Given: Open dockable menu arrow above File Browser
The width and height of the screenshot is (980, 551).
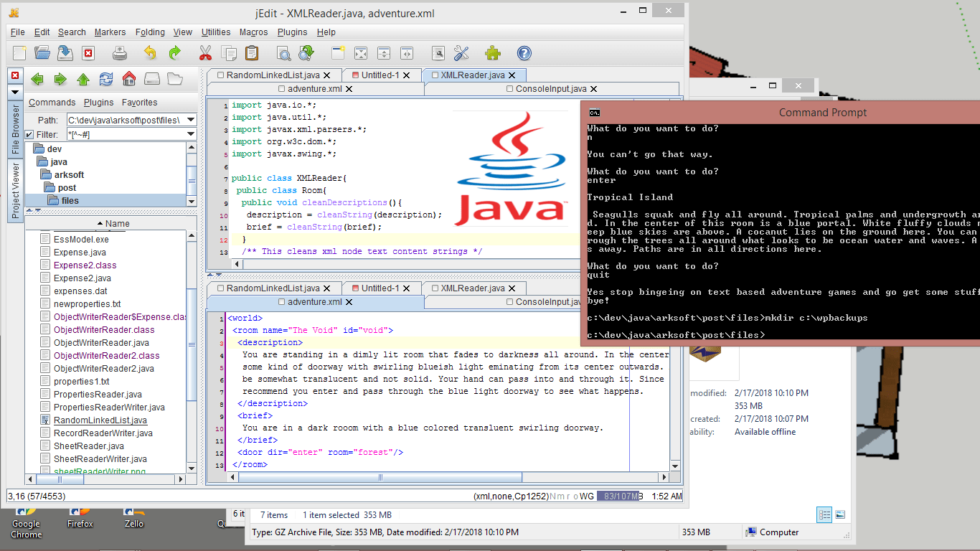Looking at the screenshot, I should point(14,92).
